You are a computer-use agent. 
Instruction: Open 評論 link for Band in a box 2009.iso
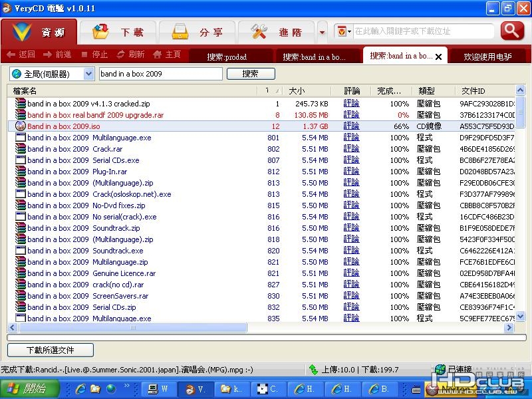click(351, 126)
